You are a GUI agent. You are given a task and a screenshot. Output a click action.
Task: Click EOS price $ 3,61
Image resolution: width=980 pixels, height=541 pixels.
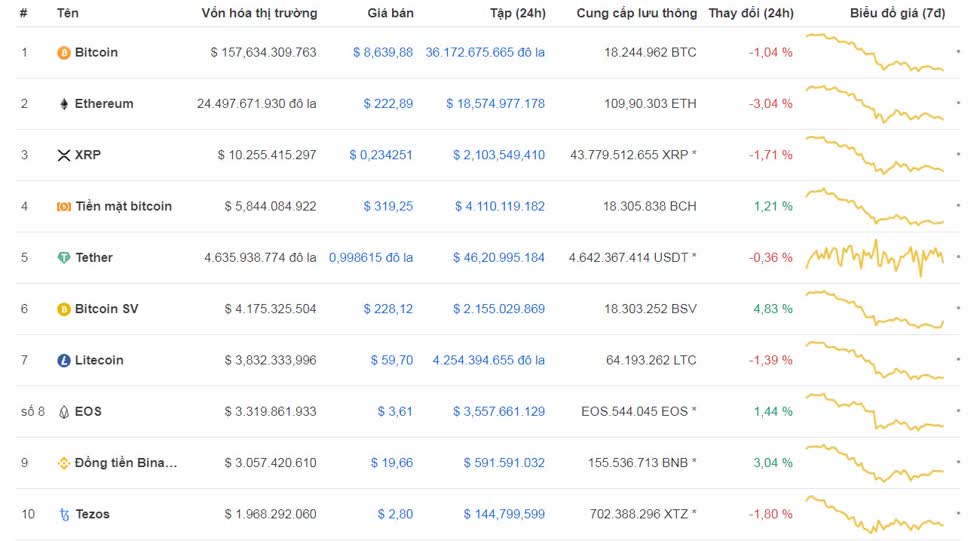pos(395,411)
